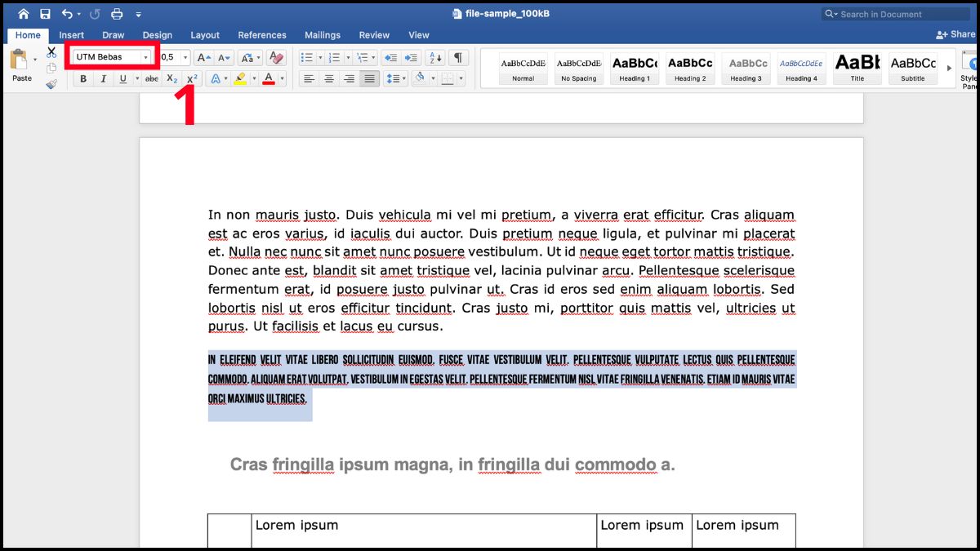Open the font color dropdown arrow

[282, 79]
